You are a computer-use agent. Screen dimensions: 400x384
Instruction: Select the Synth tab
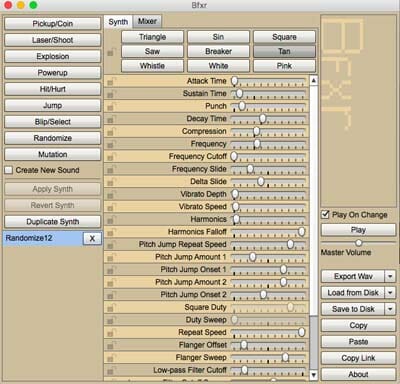[x=118, y=22]
